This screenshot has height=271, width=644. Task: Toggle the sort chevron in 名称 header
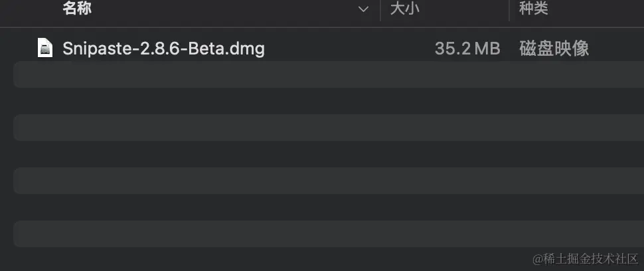click(x=363, y=9)
